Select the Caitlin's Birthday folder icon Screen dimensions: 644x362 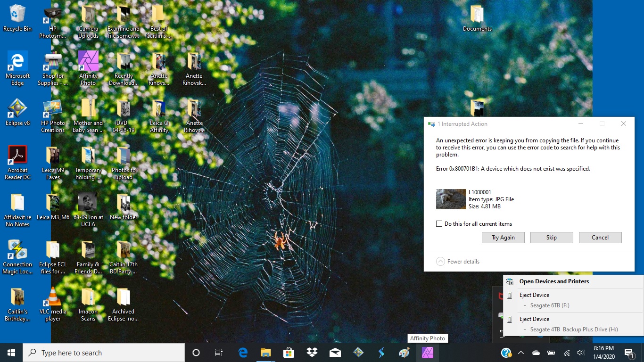[17, 304]
